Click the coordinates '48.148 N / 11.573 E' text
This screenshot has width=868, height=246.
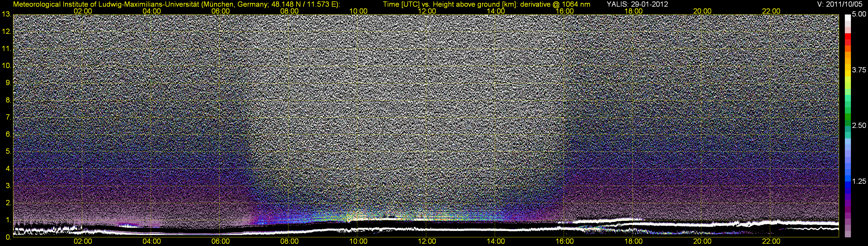click(303, 4)
